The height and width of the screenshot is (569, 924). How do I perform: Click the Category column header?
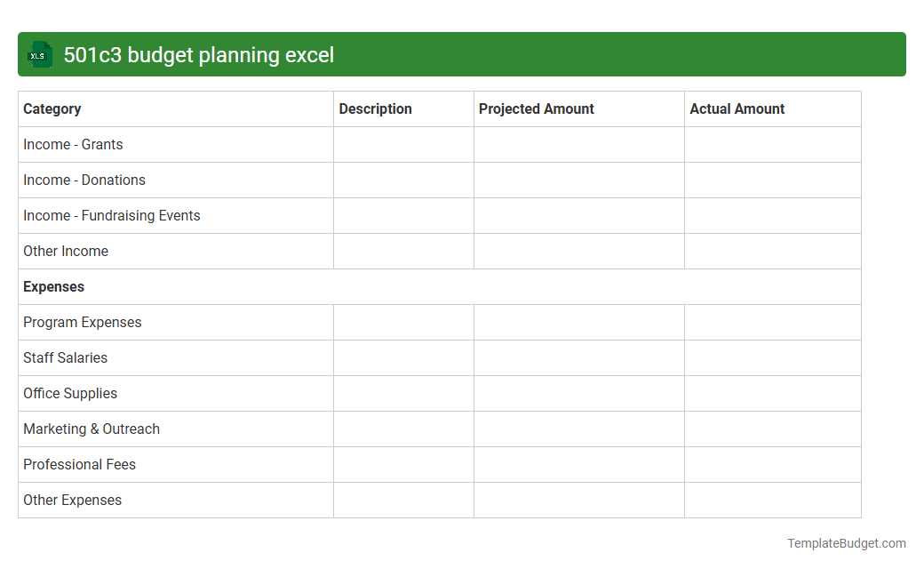tap(52, 108)
